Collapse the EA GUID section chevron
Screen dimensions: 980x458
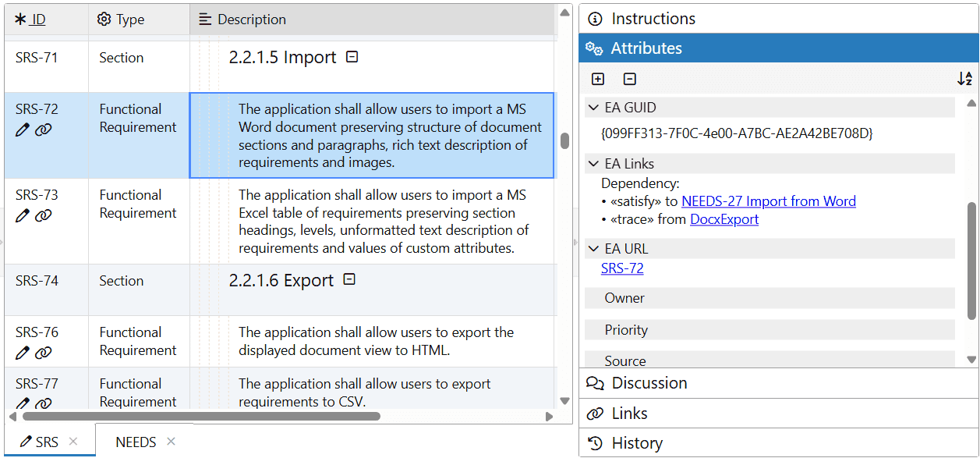pyautogui.click(x=593, y=107)
